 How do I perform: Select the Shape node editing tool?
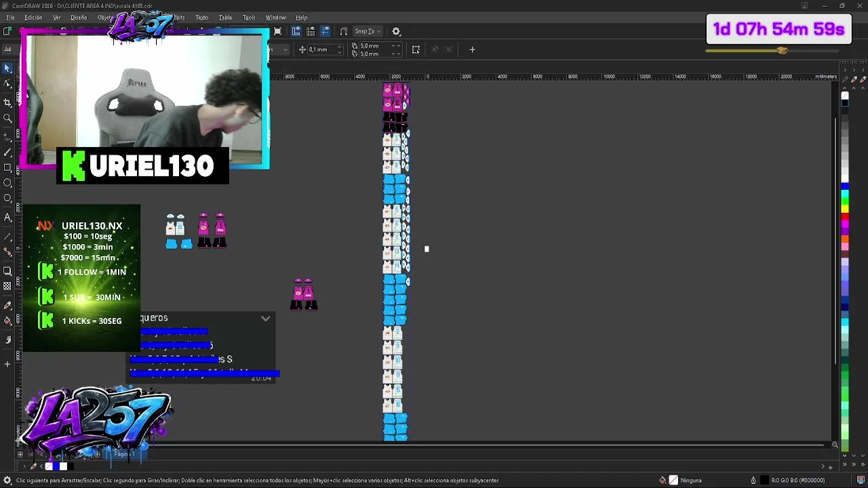(x=7, y=84)
